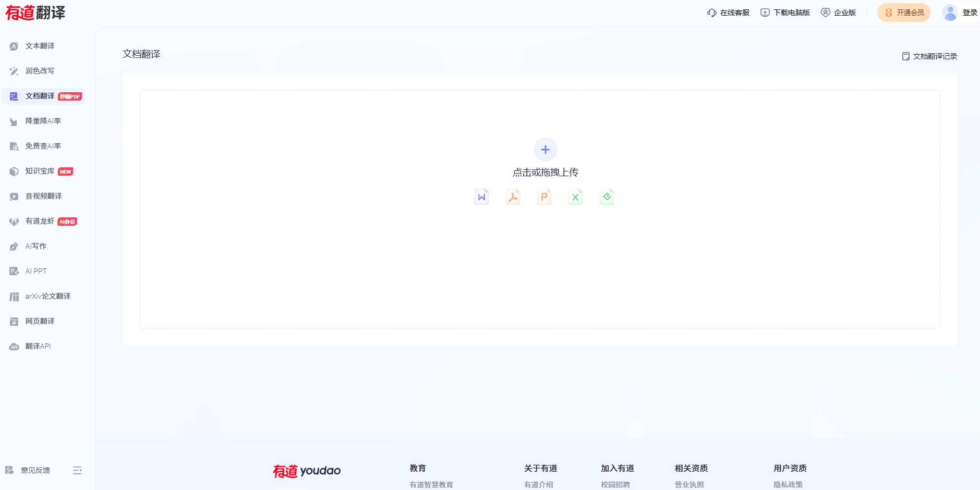Click the 有道介绍 footer link
Viewport: 980px width, 490px height.
coord(539,485)
